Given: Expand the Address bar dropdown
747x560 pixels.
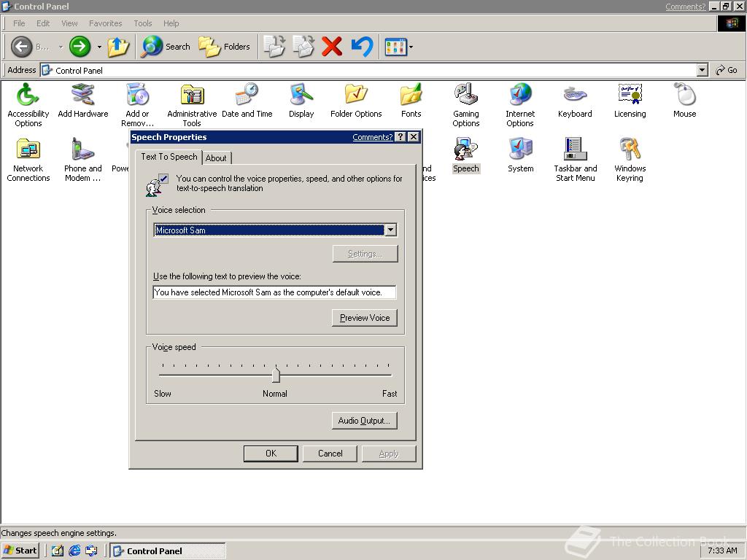Looking at the screenshot, I should [702, 70].
